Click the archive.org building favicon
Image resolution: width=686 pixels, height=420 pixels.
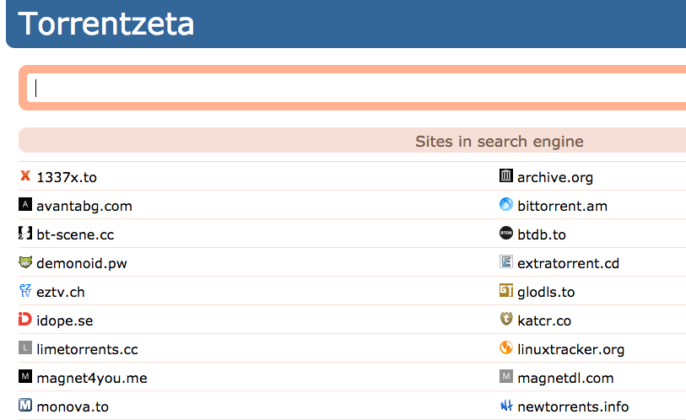[506, 175]
